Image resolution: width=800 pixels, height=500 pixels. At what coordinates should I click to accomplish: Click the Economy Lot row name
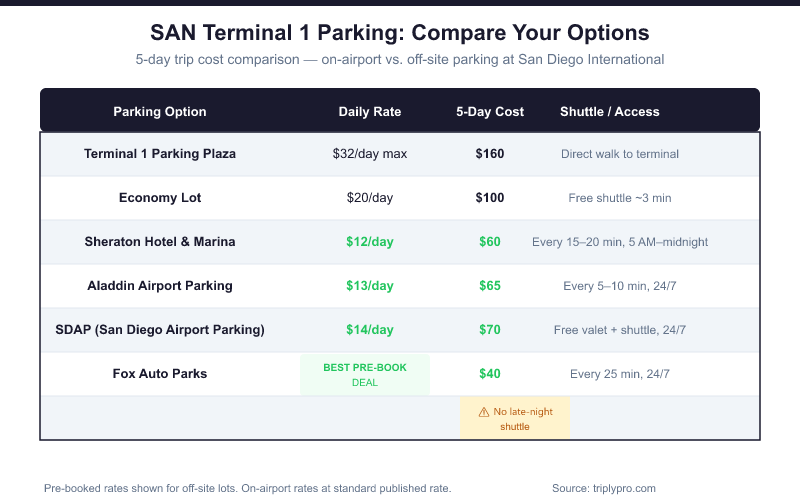[160, 198]
